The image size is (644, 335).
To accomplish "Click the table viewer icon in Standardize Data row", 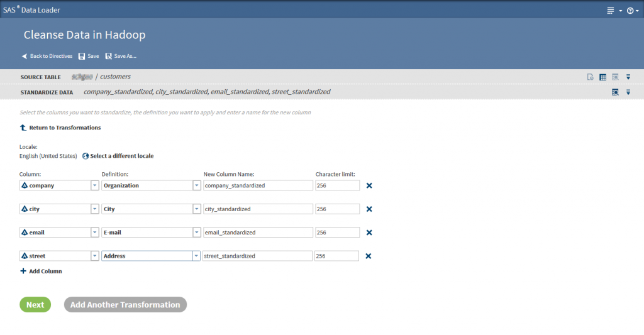I will (615, 92).
